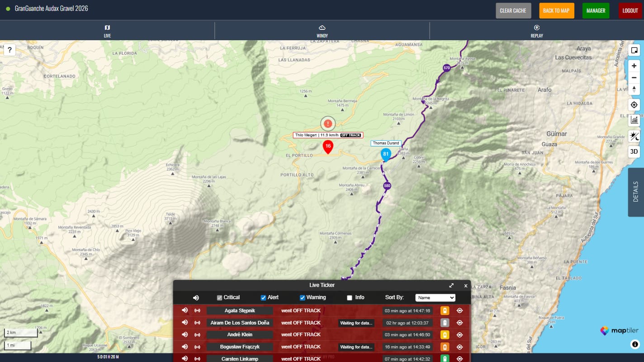Open the Replay tab
This screenshot has width=644, height=362.
pos(536,31)
